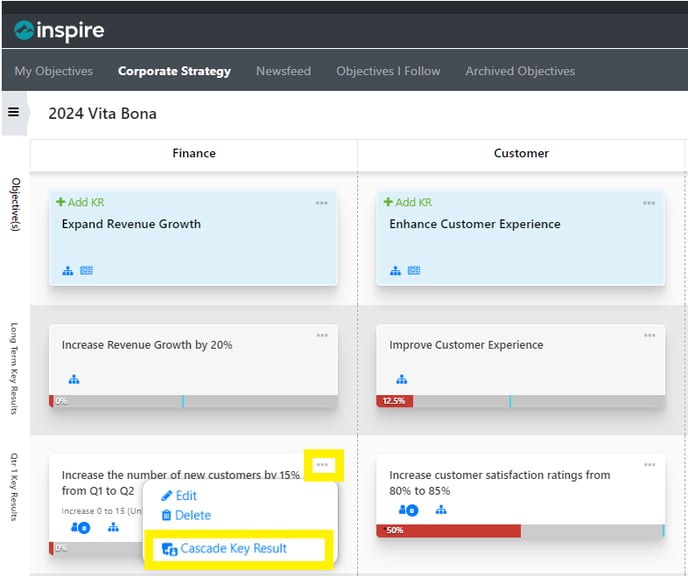The image size is (688, 576).
Task: Add KR to Expand Revenue Growth
Action: click(x=80, y=202)
